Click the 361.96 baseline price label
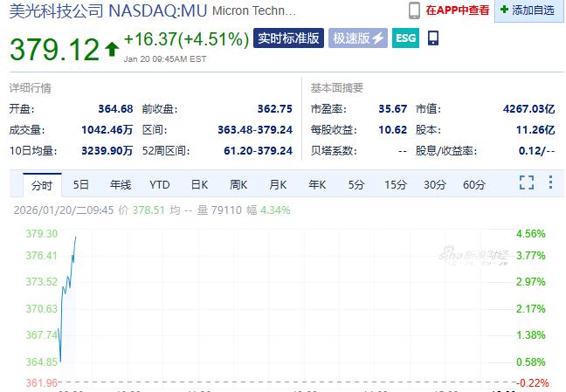The height and width of the screenshot is (392, 566). tap(42, 382)
